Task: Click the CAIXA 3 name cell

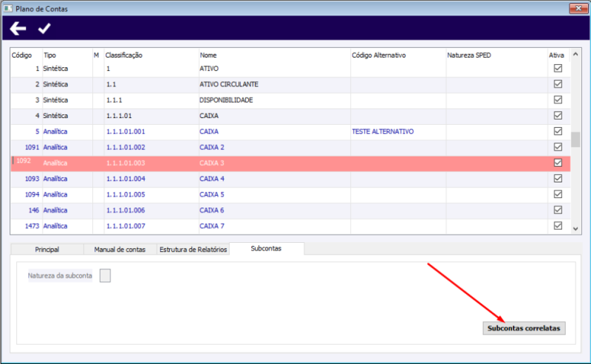Action: pos(212,163)
